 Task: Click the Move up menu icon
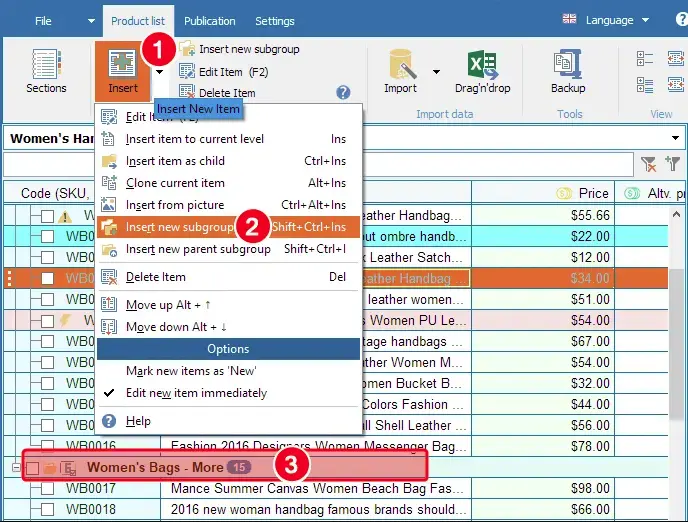point(109,304)
